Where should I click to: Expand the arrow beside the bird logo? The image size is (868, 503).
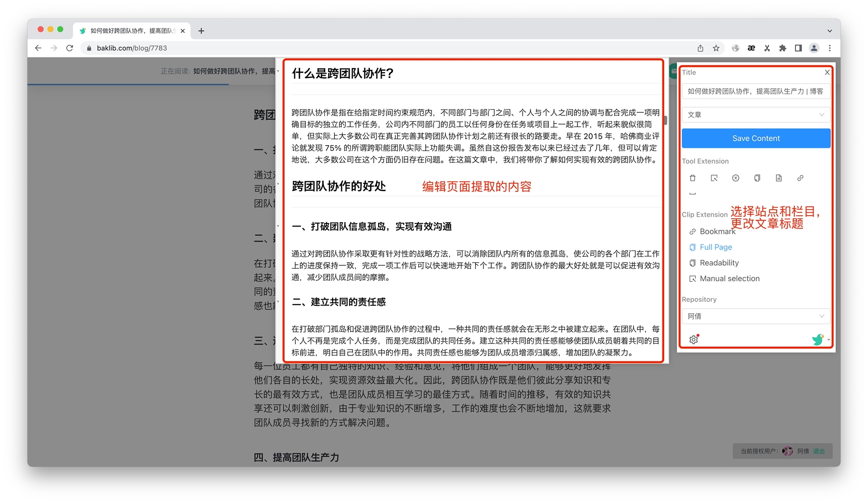(828, 340)
